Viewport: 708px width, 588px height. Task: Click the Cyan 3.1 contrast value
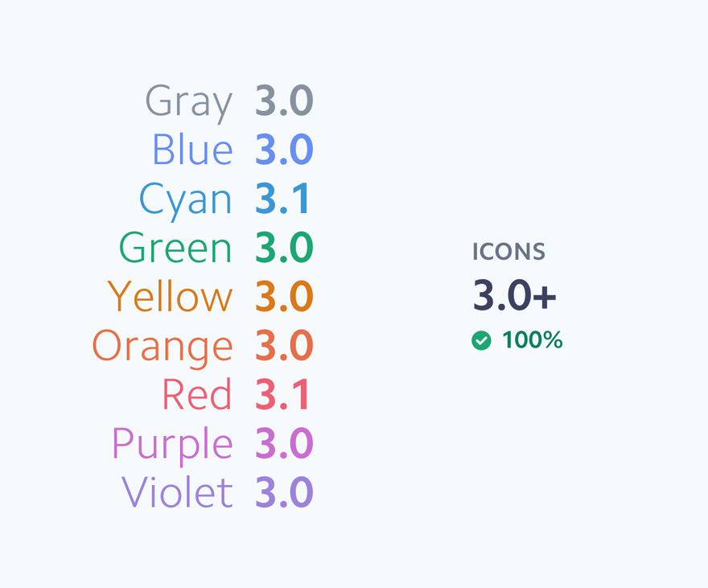[282, 198]
